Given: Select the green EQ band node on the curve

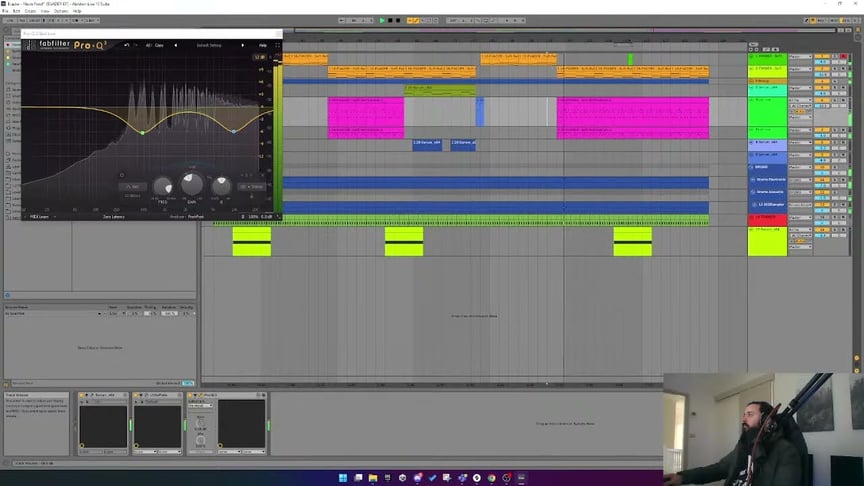Looking at the screenshot, I should pyautogui.click(x=142, y=132).
